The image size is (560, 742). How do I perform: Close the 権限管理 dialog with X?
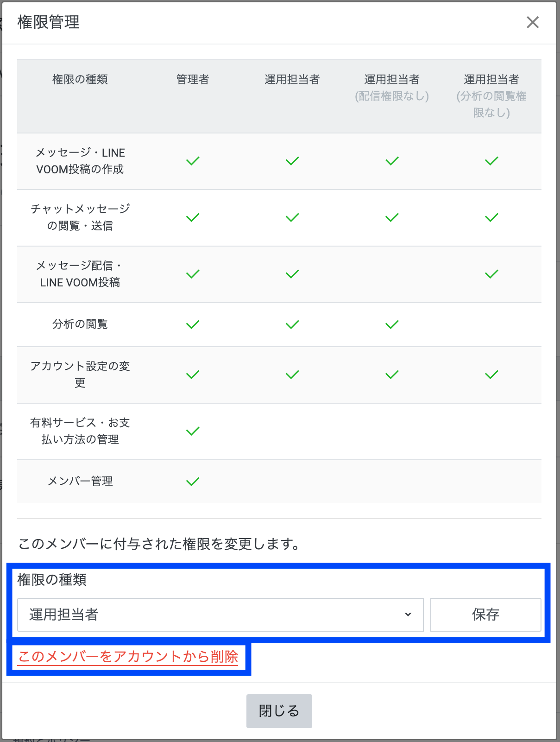point(532,22)
